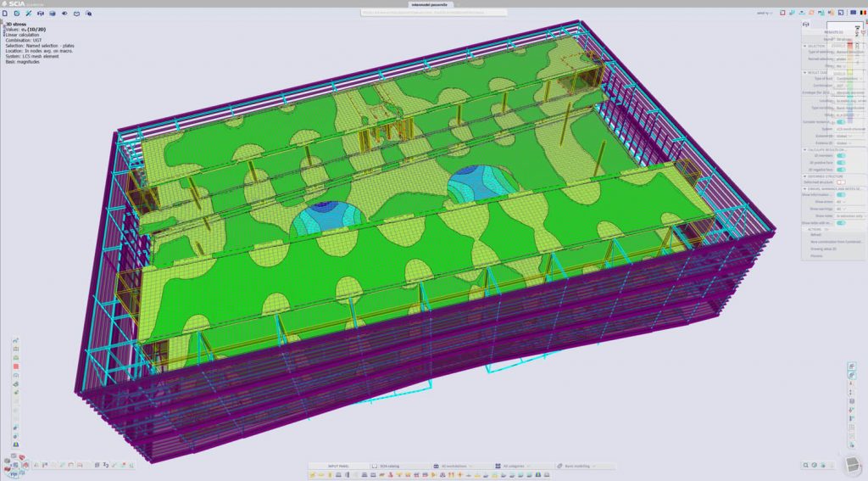The height and width of the screenshot is (481, 868).
Task: Enable the Deformed structure checkbox
Action: (x=840, y=182)
